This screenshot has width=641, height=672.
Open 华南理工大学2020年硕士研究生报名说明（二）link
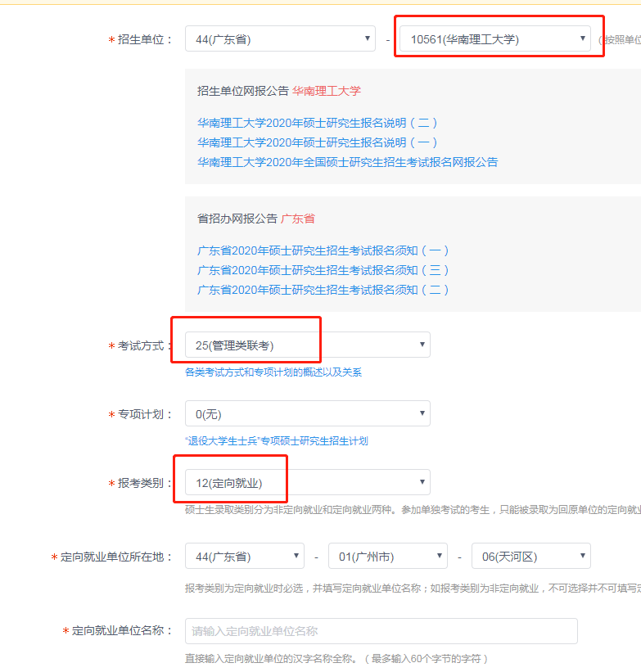[x=318, y=123]
